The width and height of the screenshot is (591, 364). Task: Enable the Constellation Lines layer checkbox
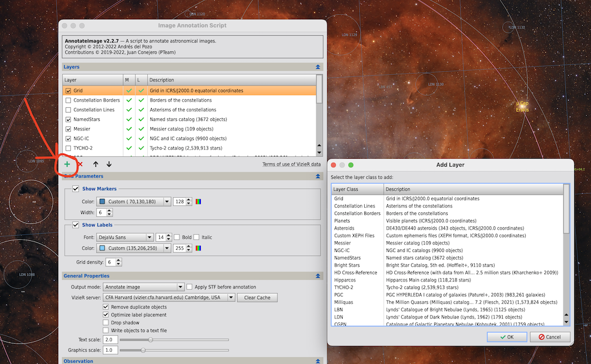point(68,110)
